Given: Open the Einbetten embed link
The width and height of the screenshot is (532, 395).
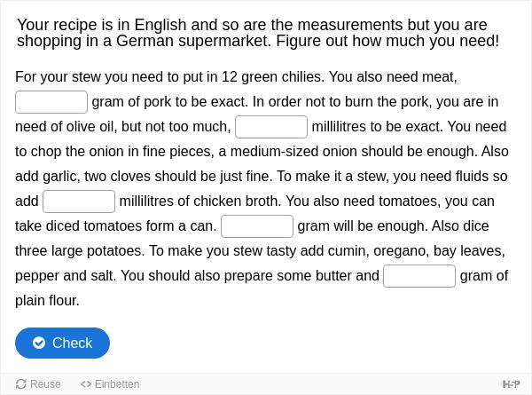Looking at the screenshot, I should point(110,384).
